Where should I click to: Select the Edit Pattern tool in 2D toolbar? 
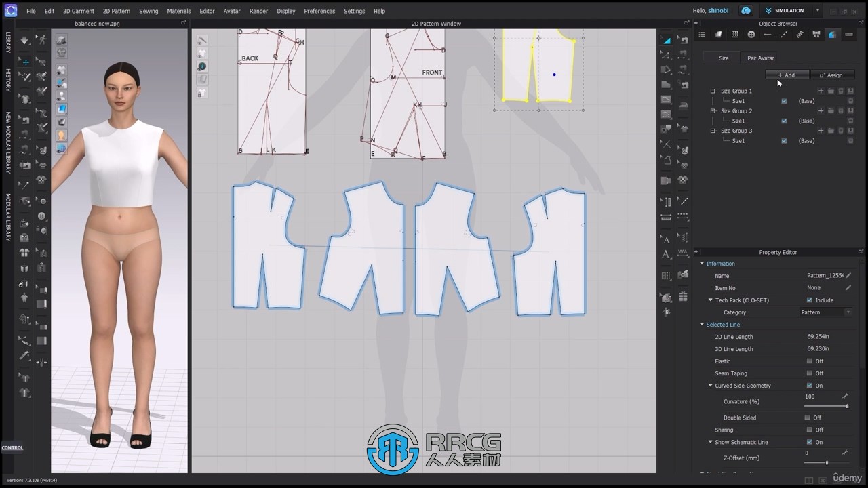667,55
